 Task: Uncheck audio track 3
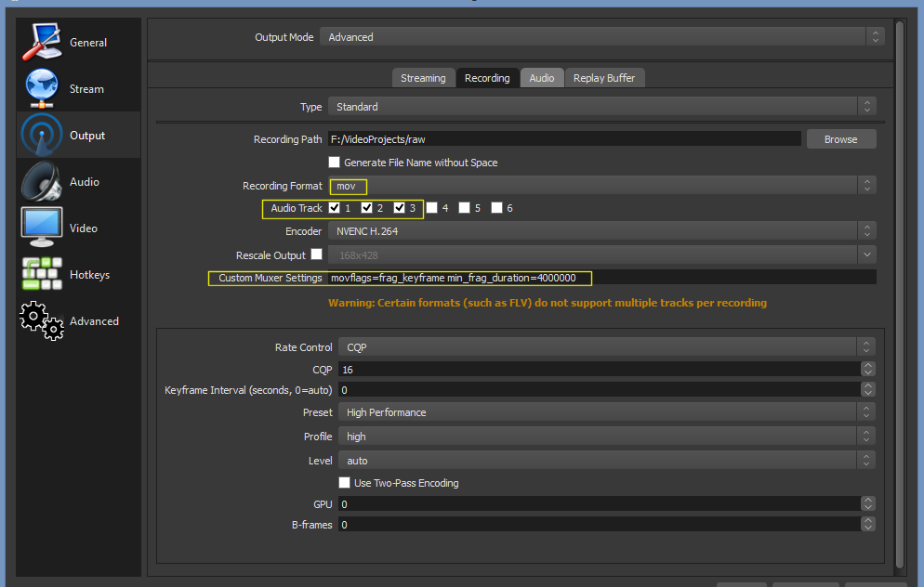tap(399, 208)
